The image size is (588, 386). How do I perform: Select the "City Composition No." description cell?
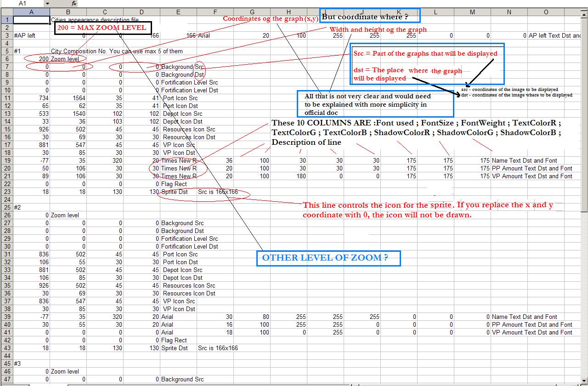pyautogui.click(x=117, y=51)
